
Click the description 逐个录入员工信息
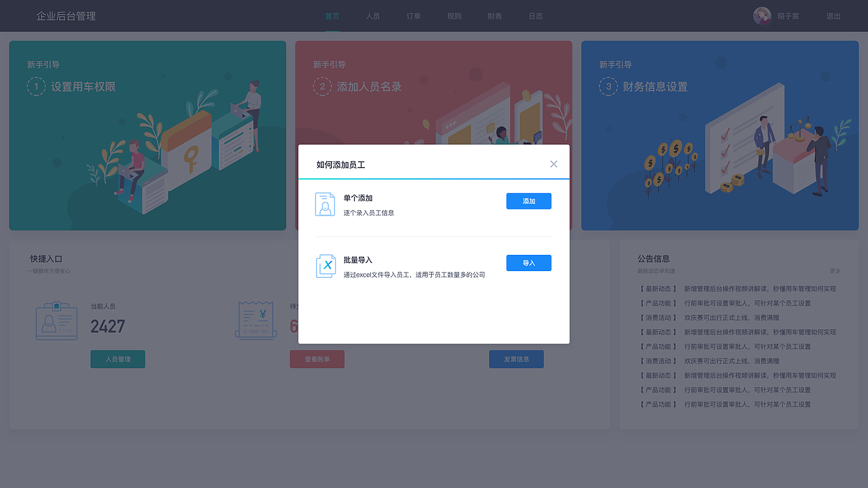pos(369,213)
